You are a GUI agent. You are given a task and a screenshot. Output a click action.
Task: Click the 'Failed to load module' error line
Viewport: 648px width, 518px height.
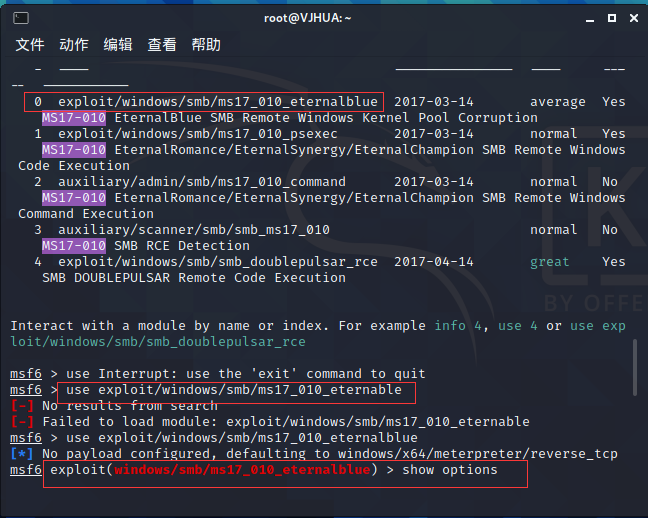(x=286, y=422)
